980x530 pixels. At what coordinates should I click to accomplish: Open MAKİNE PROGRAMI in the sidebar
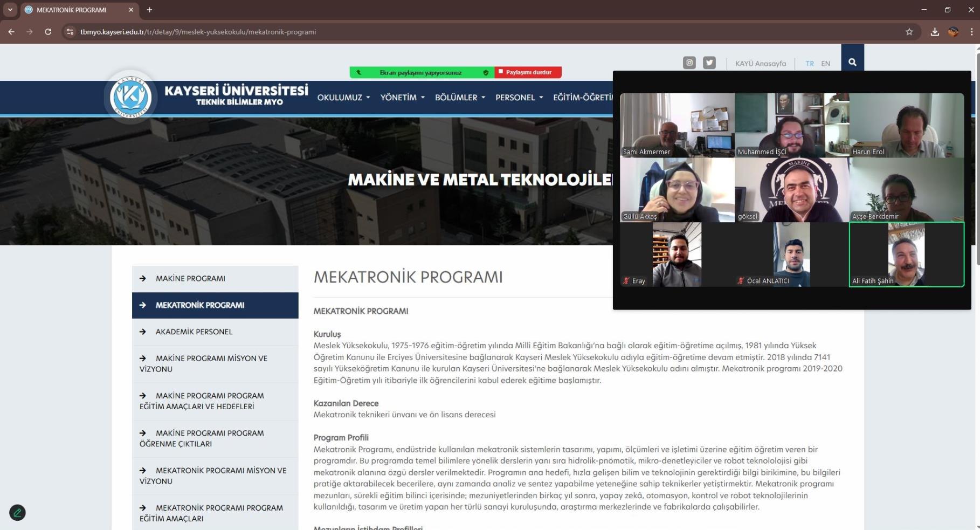point(215,279)
